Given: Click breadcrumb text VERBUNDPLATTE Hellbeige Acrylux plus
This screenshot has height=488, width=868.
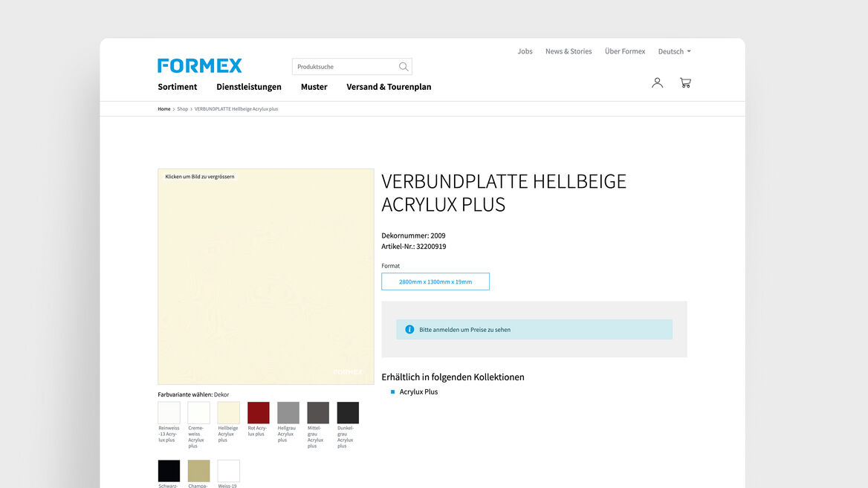Looking at the screenshot, I should (x=236, y=109).
